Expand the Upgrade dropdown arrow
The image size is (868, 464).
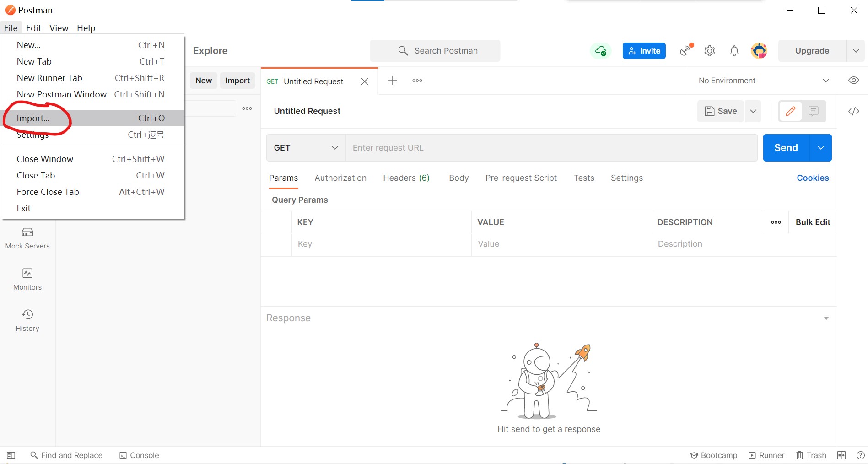pos(856,51)
